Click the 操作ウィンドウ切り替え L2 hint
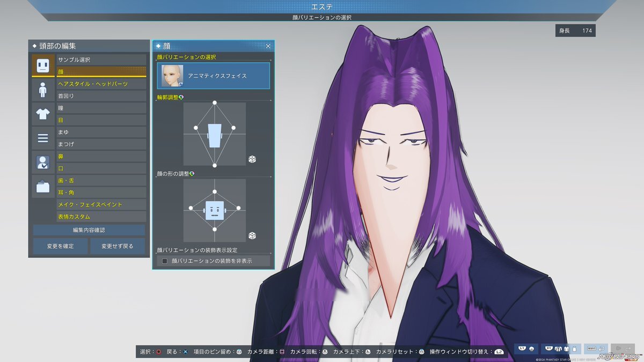This screenshot has width=644, height=362. (467, 352)
